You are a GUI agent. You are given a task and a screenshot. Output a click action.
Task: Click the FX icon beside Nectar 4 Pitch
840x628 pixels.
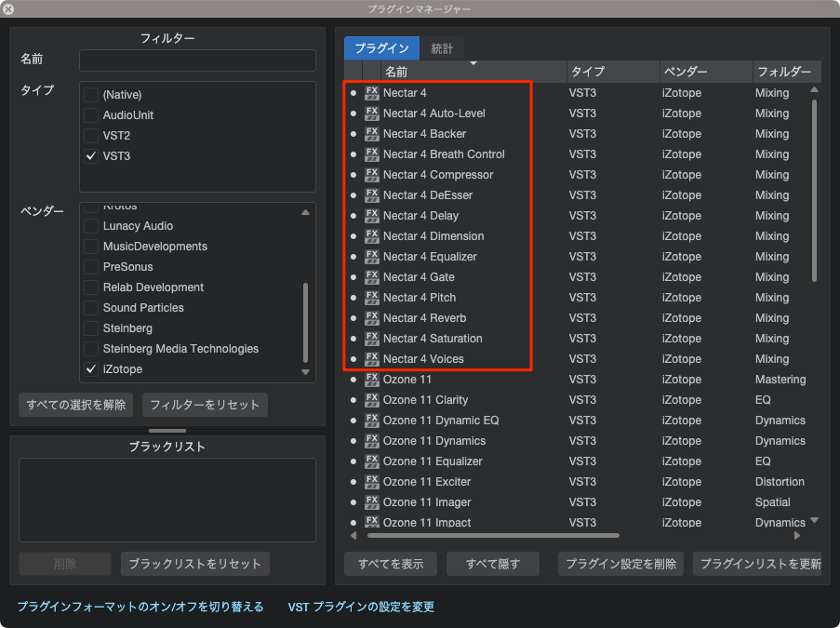point(372,298)
